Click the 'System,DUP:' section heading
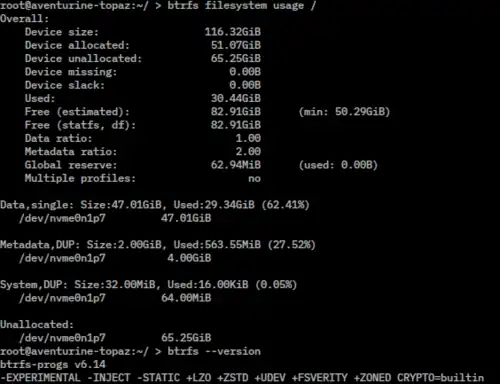Screen dimensions: 500x384 point(34,285)
